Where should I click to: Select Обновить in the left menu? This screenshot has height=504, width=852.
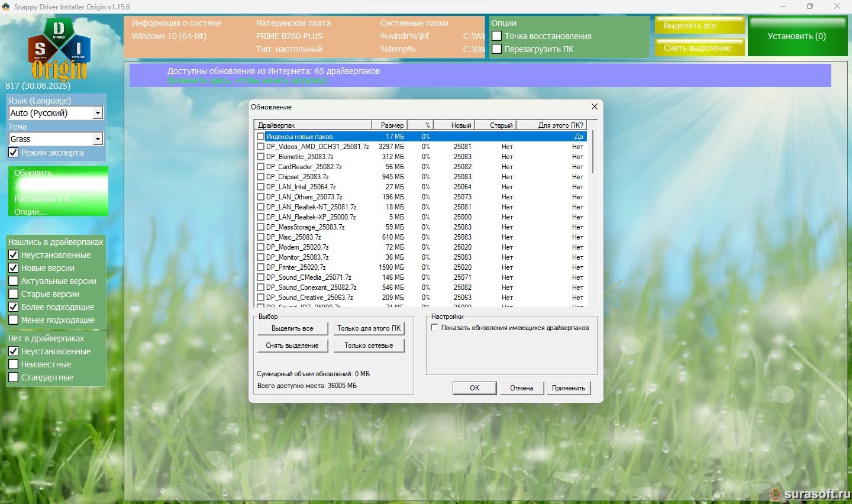pos(33,173)
